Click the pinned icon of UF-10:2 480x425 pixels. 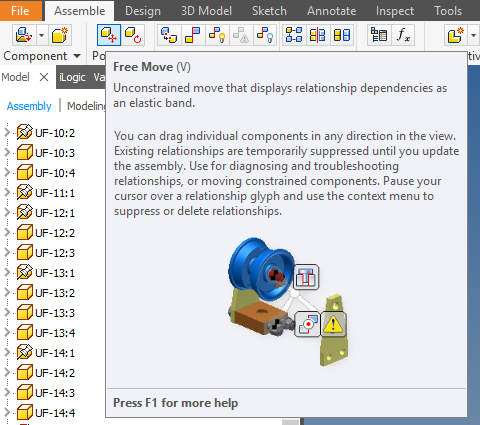coord(25,133)
